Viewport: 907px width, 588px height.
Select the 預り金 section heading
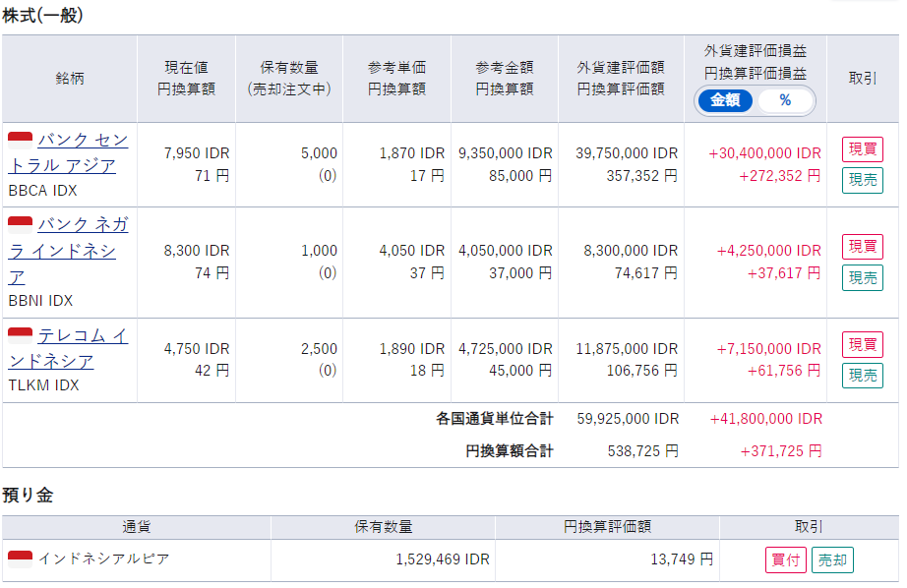[28, 495]
